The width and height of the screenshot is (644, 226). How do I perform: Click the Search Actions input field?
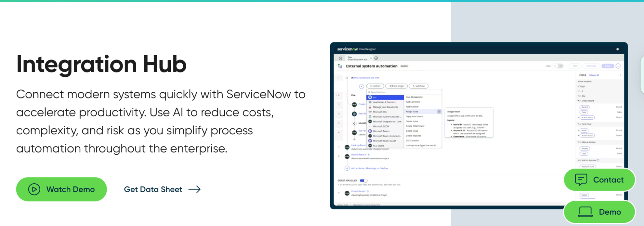(404, 92)
